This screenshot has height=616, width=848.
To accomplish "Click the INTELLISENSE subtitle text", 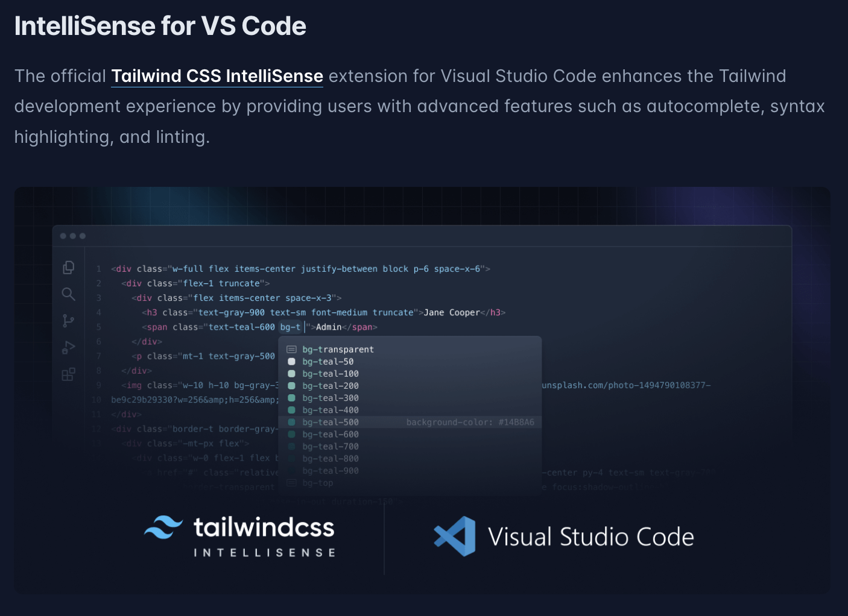I will [264, 553].
